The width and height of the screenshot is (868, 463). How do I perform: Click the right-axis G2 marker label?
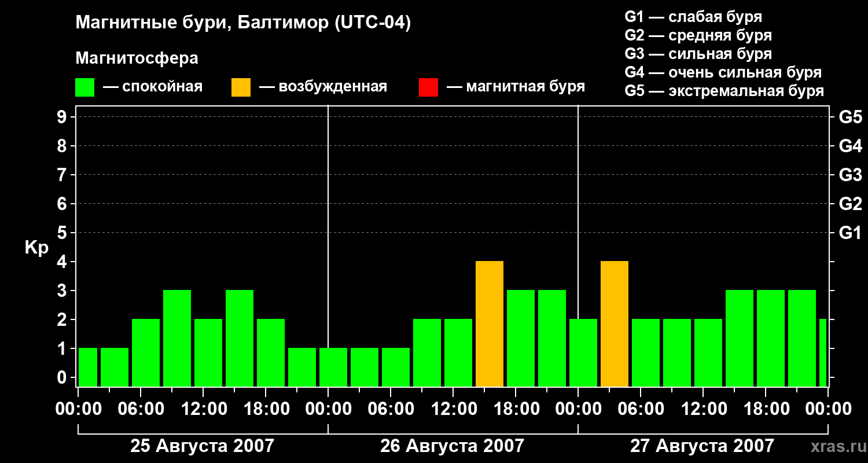[850, 204]
